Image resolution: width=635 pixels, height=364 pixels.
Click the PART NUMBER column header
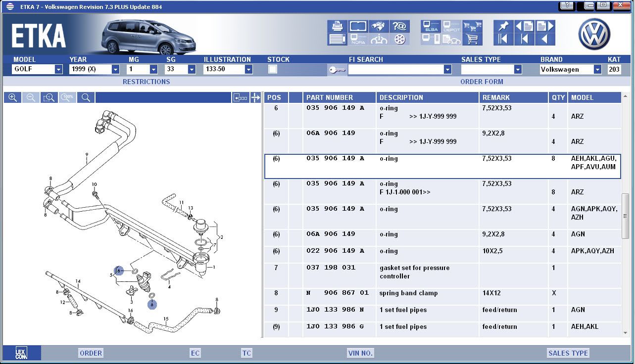(x=339, y=97)
